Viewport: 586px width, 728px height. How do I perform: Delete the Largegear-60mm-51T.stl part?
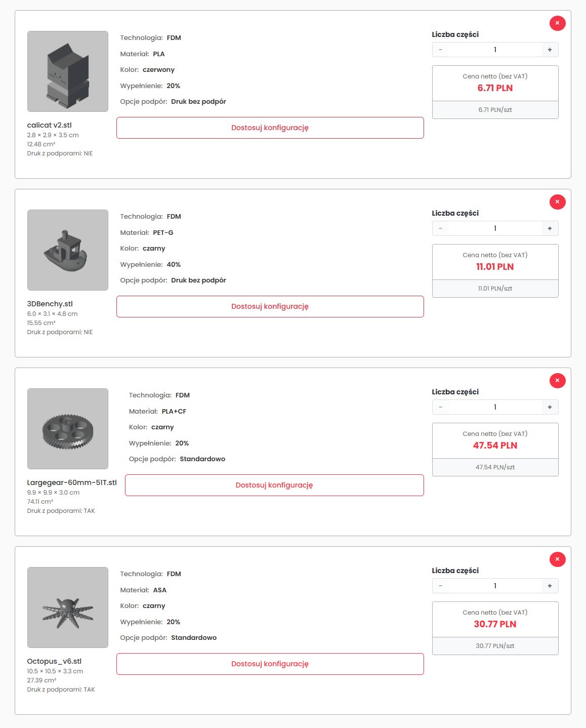[x=557, y=381]
